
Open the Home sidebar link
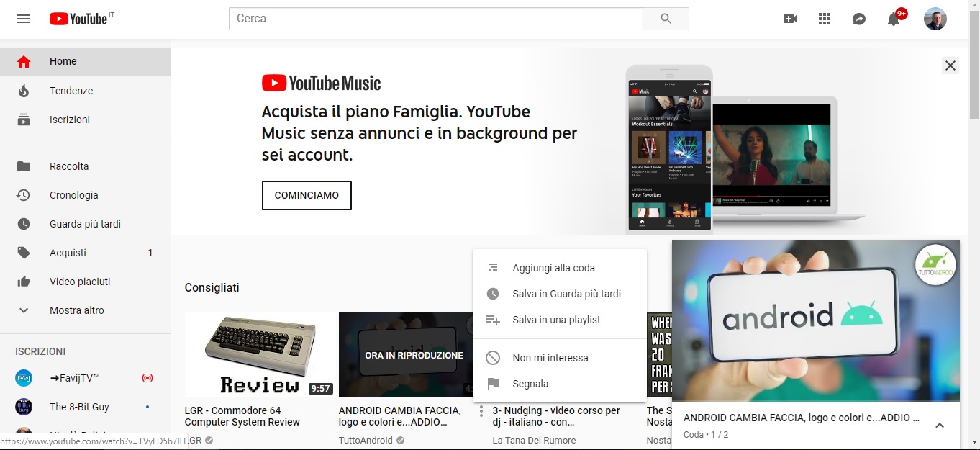click(x=85, y=62)
